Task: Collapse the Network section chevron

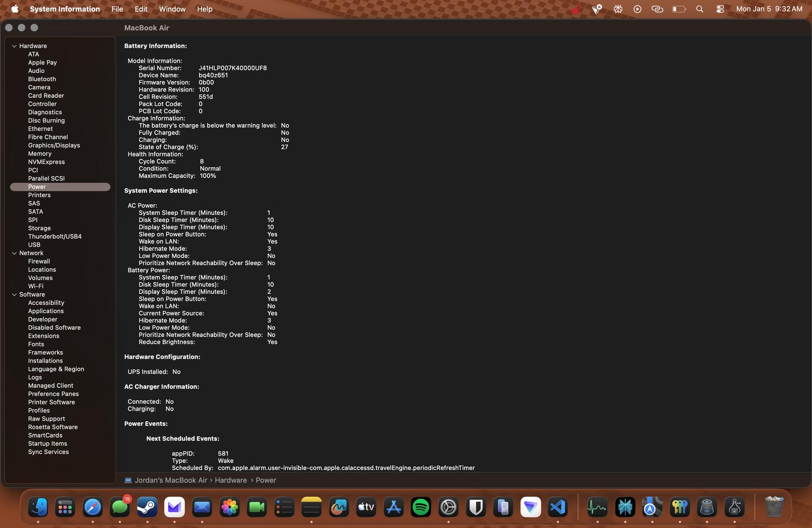Action: pyautogui.click(x=14, y=253)
